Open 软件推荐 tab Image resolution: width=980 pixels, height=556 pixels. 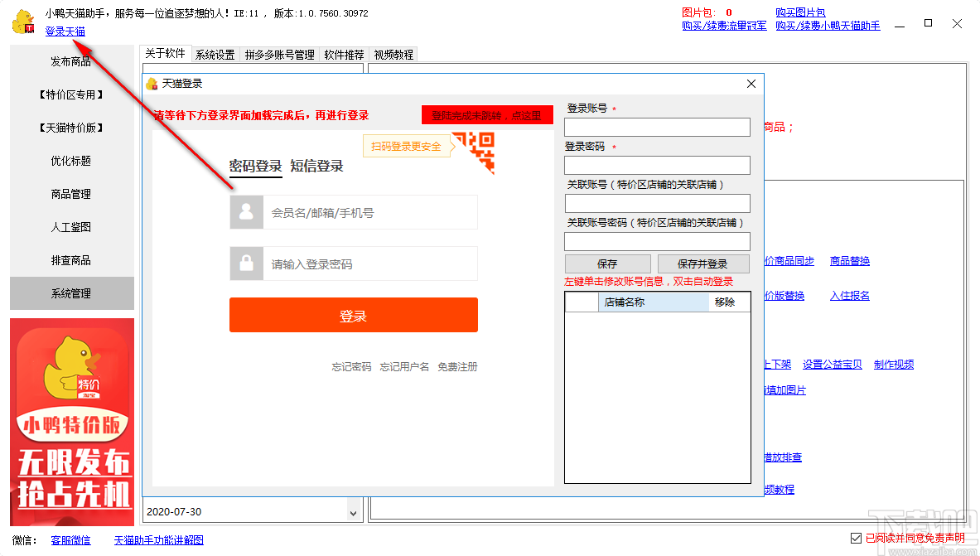[344, 55]
